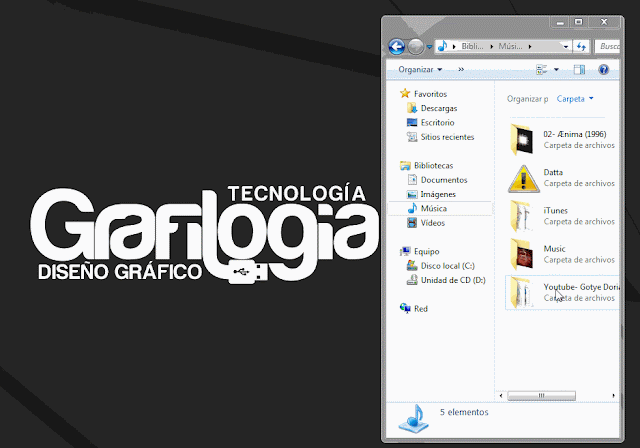Select Favoritos in the navigation pane
Image resolution: width=640 pixels, height=448 pixels.
[430, 94]
